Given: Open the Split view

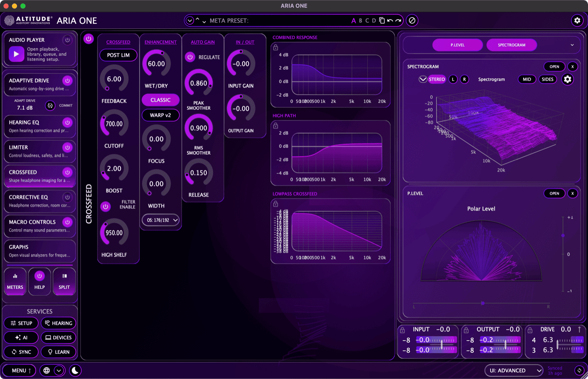Looking at the screenshot, I should 64,281.
